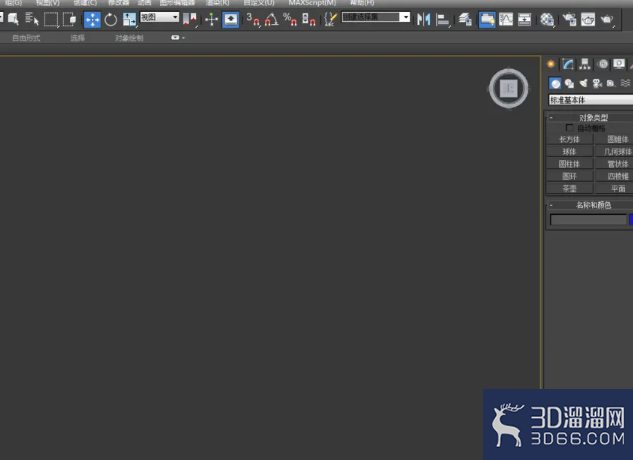Open Select by Name list tool
The image size is (633, 460).
(x=31, y=19)
